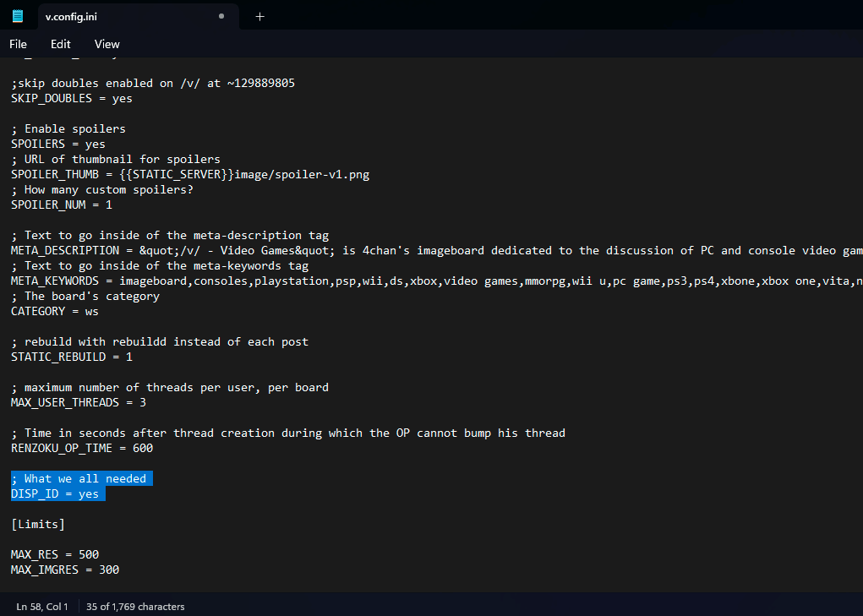Viewport: 863px width, 616px height.
Task: Click the highlighted DISP_ID = yes line
Action: tap(55, 493)
